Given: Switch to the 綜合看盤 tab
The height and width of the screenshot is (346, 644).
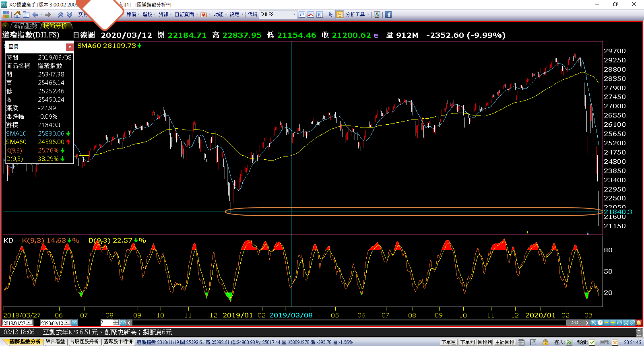Looking at the screenshot, I should coord(55,342).
